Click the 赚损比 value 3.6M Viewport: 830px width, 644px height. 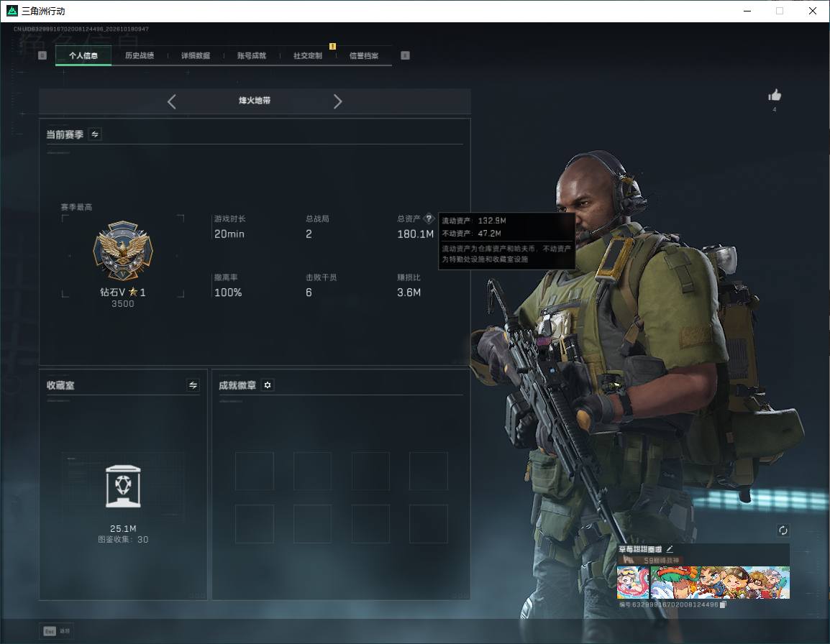409,293
